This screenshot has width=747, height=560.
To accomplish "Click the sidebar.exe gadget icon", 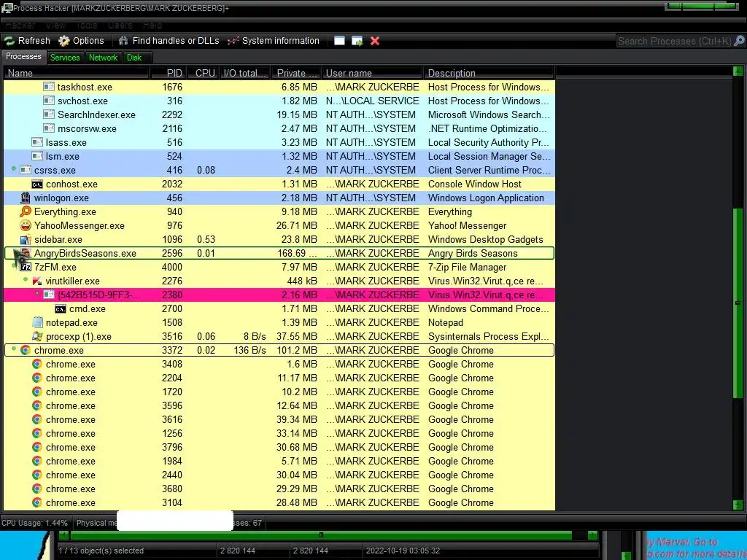I will click(26, 239).
